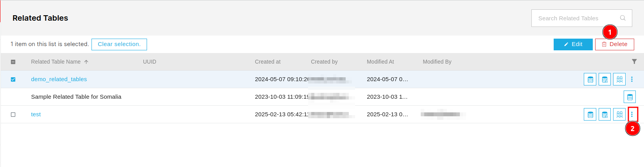The width and height of the screenshot is (644, 167).
Task: Click the Edit button
Action: [x=573, y=44]
